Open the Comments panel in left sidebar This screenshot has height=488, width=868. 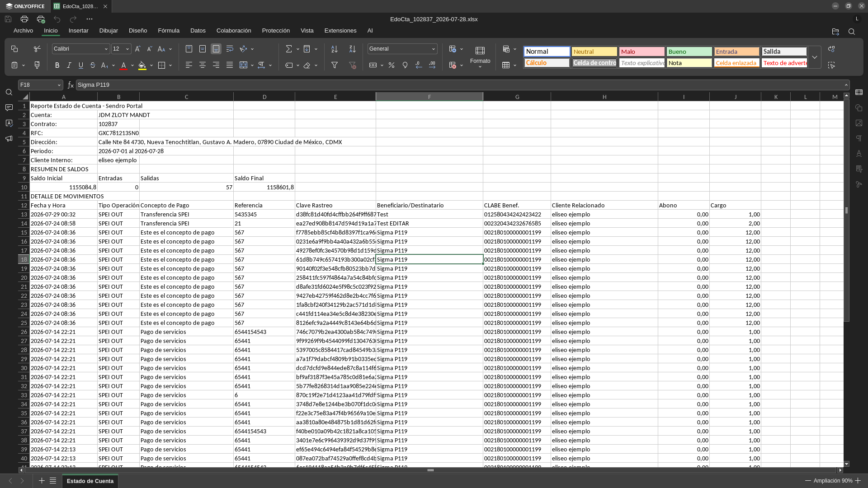tap(9, 108)
